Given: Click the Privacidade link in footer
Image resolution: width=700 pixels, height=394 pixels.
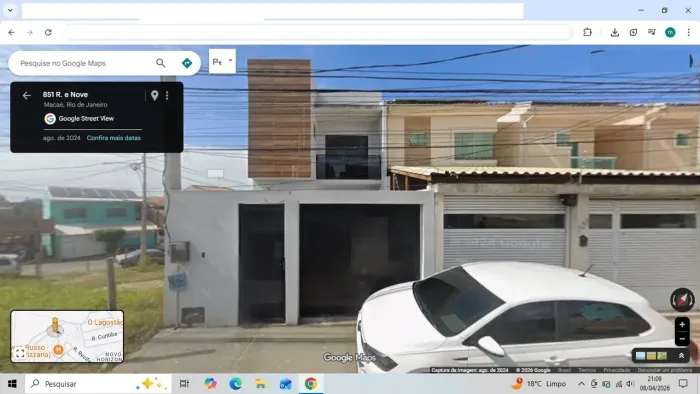Looking at the screenshot, I should 617,370.
